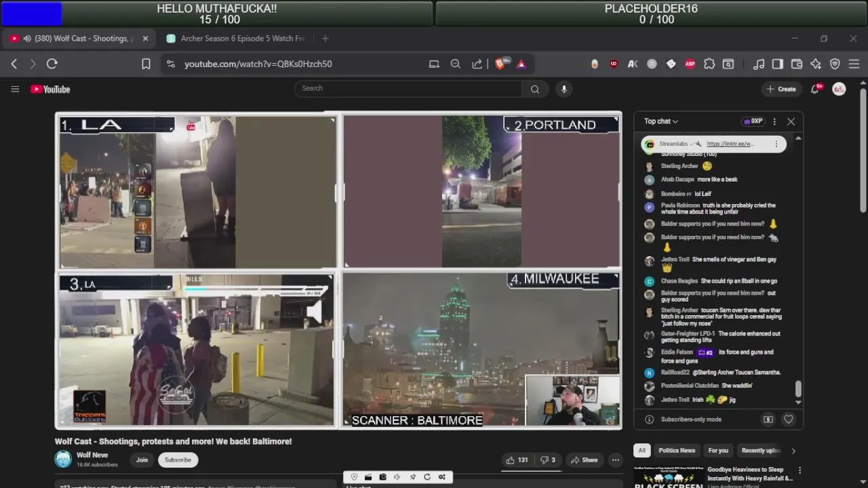Image resolution: width=868 pixels, height=488 pixels.
Task: Share the page via address bar share icon
Action: 477,64
